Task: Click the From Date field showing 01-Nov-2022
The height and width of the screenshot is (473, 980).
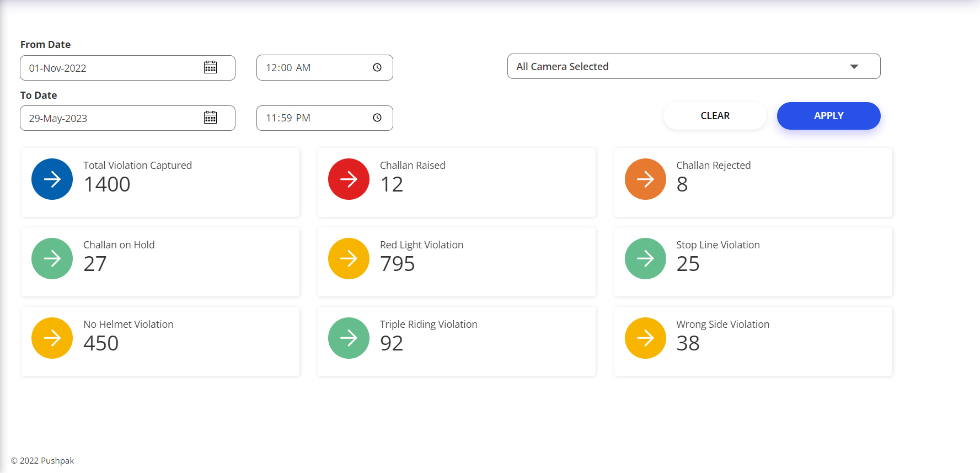Action: pos(110,68)
